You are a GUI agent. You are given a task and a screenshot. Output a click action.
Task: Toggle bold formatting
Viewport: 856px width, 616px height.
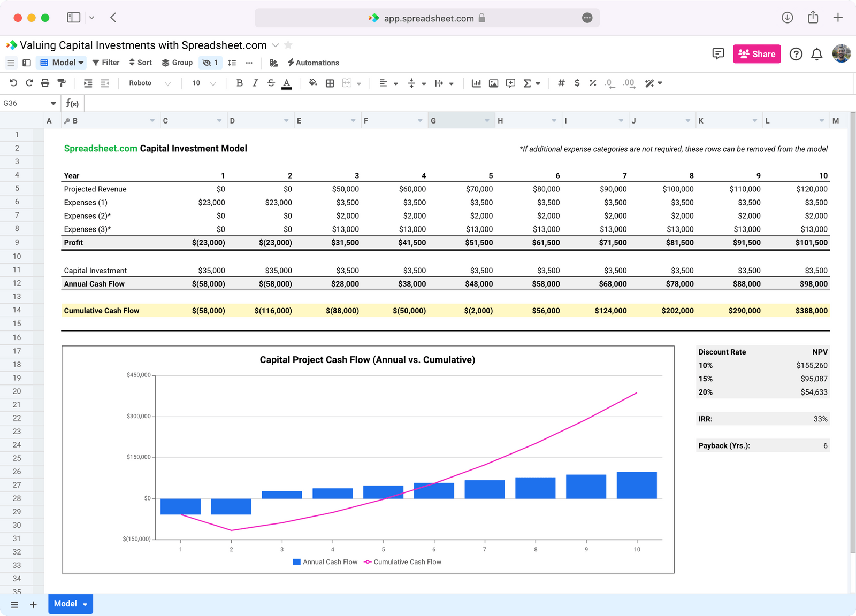click(x=239, y=83)
